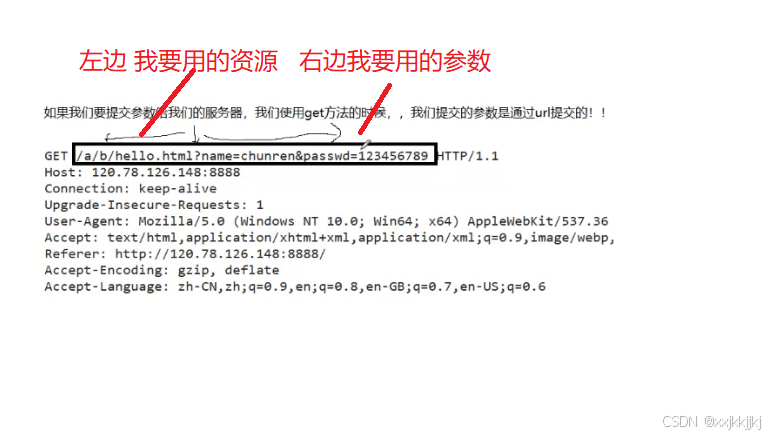Click the Chinese sentence about get方法
771x435 pixels.
(325, 113)
